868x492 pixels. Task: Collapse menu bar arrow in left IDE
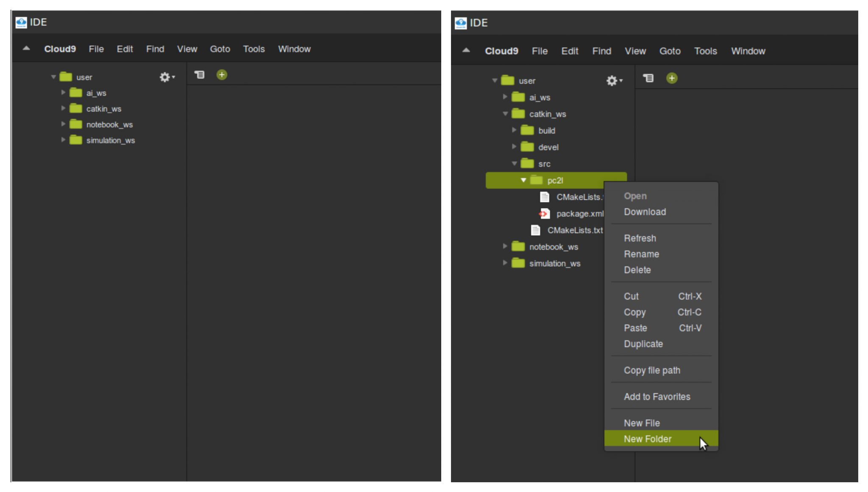coord(26,49)
